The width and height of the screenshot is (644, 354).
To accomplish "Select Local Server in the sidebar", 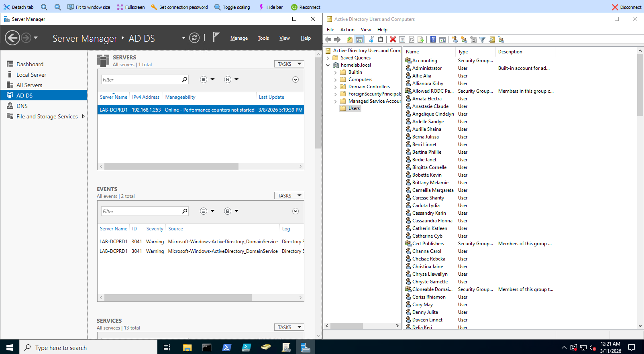I will (x=31, y=75).
